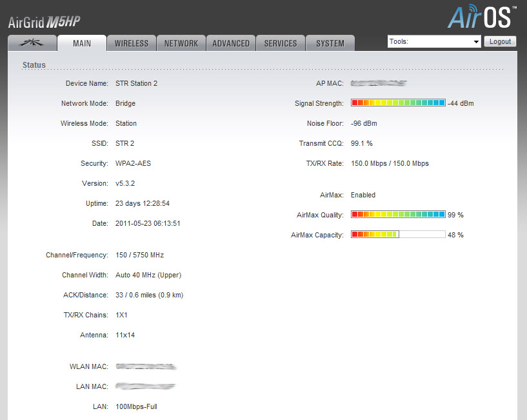Select signal reading '-44 dBm'
The height and width of the screenshot is (420, 527).
(x=461, y=103)
